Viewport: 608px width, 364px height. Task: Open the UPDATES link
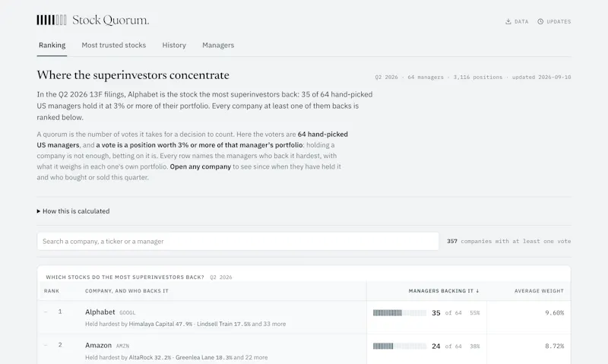coord(554,22)
